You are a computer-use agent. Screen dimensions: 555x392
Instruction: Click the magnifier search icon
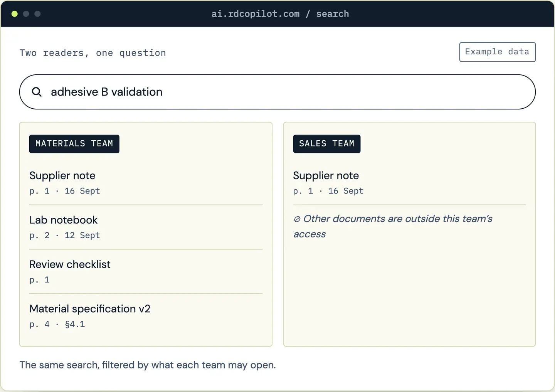[37, 92]
